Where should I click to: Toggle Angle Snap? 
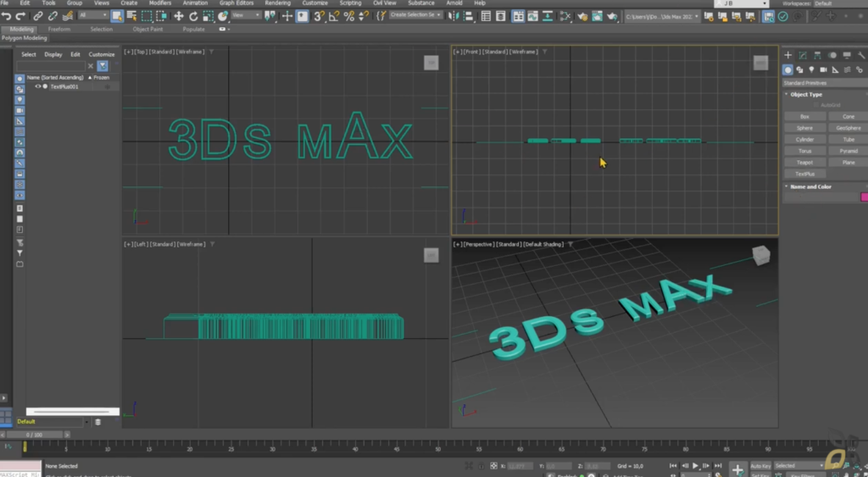coord(334,16)
